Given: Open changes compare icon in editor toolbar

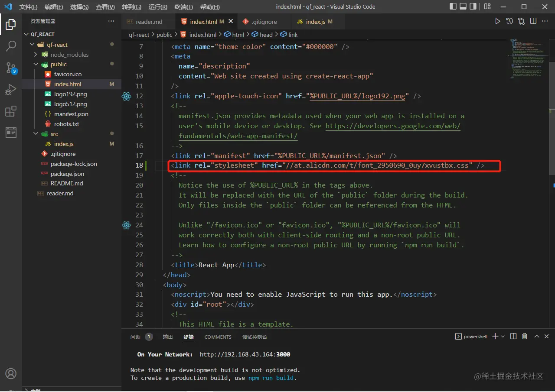Looking at the screenshot, I should tap(521, 21).
